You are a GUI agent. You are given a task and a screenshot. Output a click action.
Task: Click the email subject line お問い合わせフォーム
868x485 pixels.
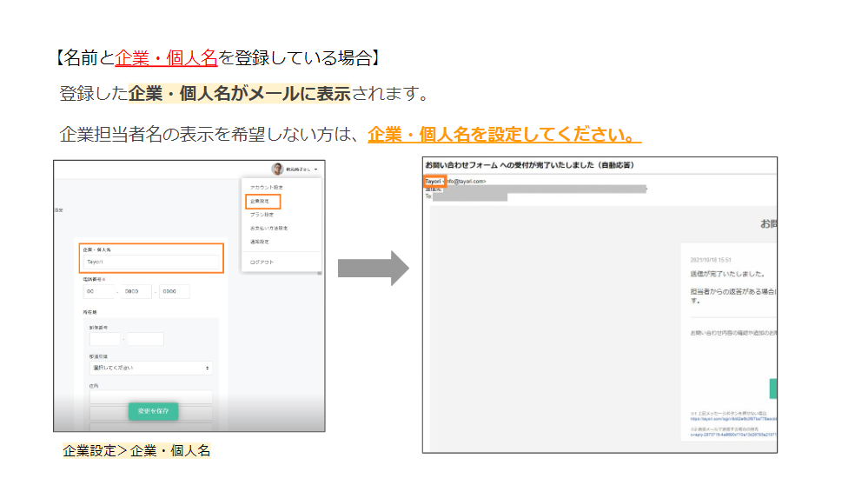[529, 165]
